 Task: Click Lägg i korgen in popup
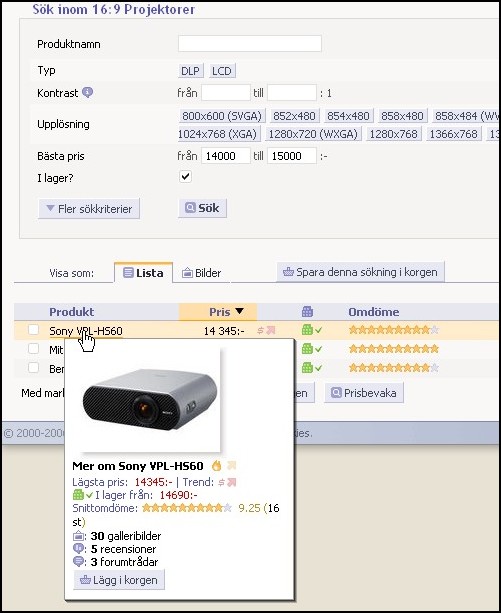pos(119,580)
